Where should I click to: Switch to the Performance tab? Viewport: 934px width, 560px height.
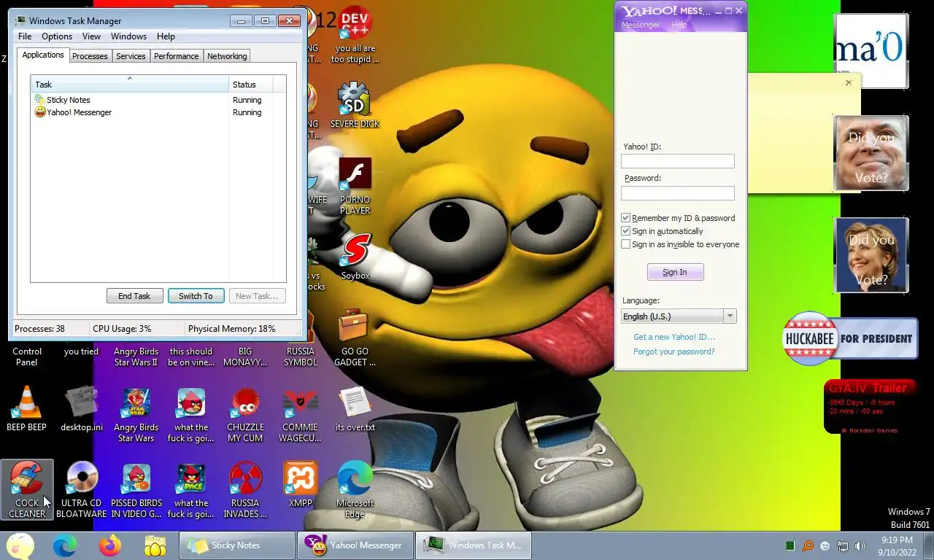click(x=176, y=56)
